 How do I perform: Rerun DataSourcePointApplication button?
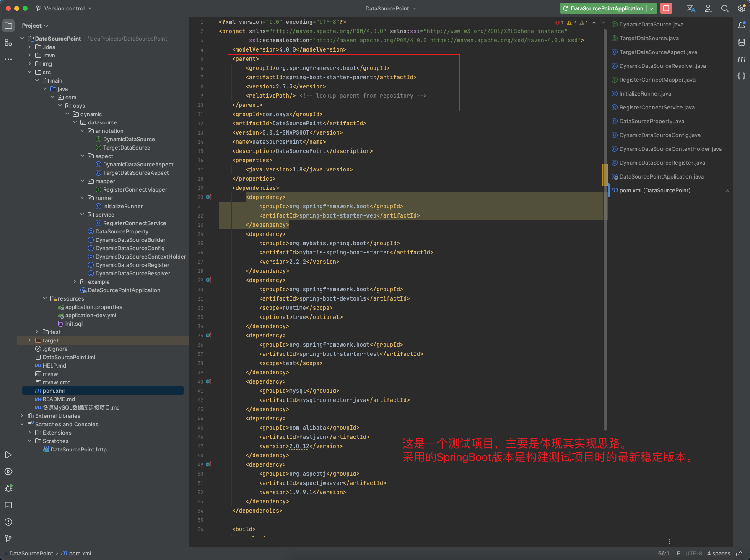603,8
